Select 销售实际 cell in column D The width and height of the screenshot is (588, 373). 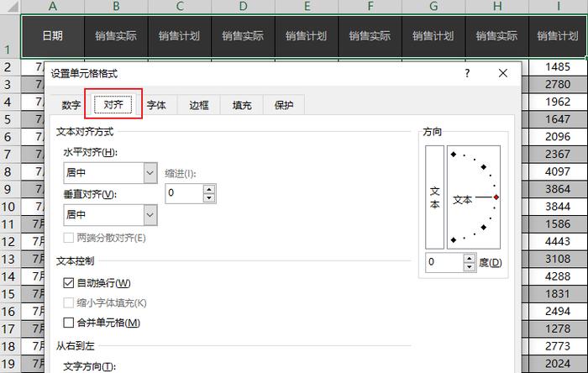[x=243, y=36]
